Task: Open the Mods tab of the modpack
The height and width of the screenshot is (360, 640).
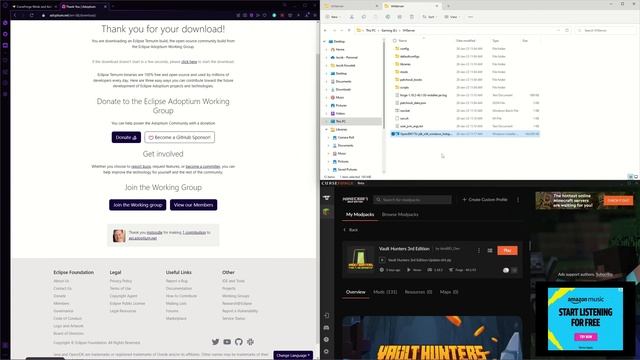Action: point(385,292)
